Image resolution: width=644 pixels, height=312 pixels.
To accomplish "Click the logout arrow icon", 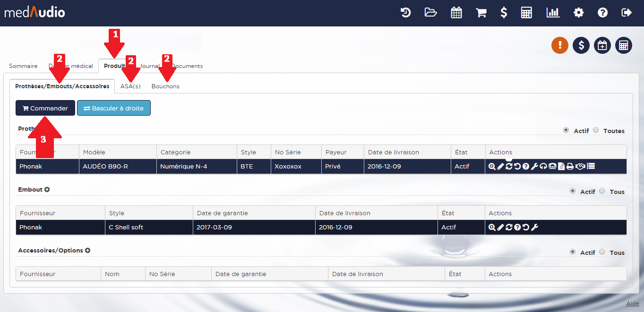I will pyautogui.click(x=627, y=13).
